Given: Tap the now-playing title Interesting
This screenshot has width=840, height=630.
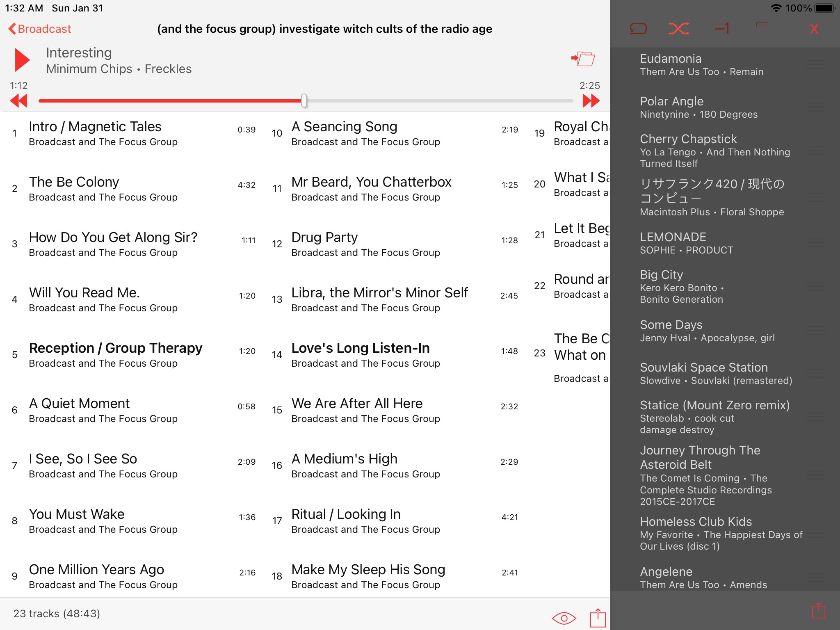Looking at the screenshot, I should pos(79,53).
